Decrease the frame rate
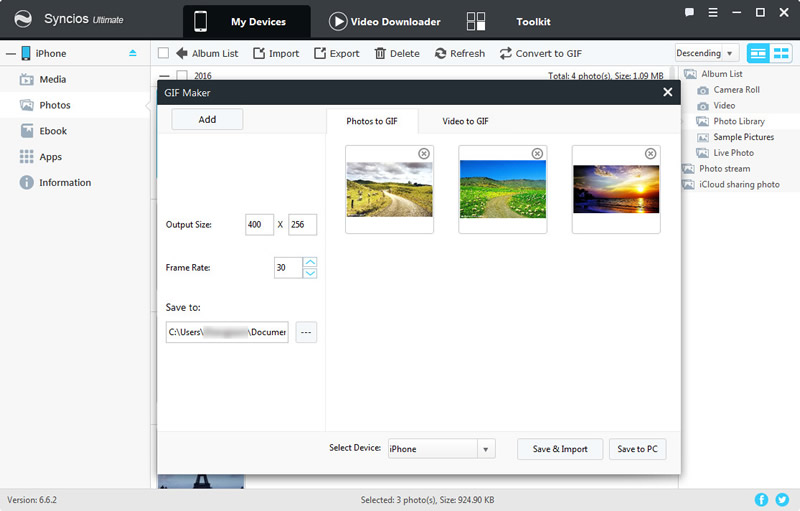 tap(310, 273)
